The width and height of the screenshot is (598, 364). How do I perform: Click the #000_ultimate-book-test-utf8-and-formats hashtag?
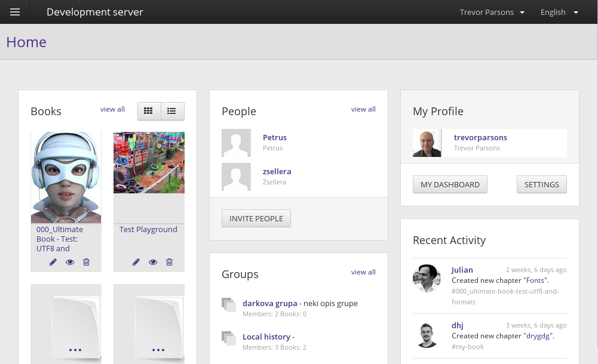click(x=505, y=297)
